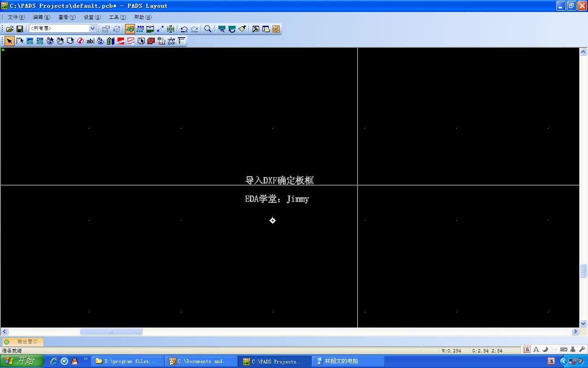This screenshot has height=368, width=588.
Task: Click the horizontal scrollbar thumb
Action: 111,332
